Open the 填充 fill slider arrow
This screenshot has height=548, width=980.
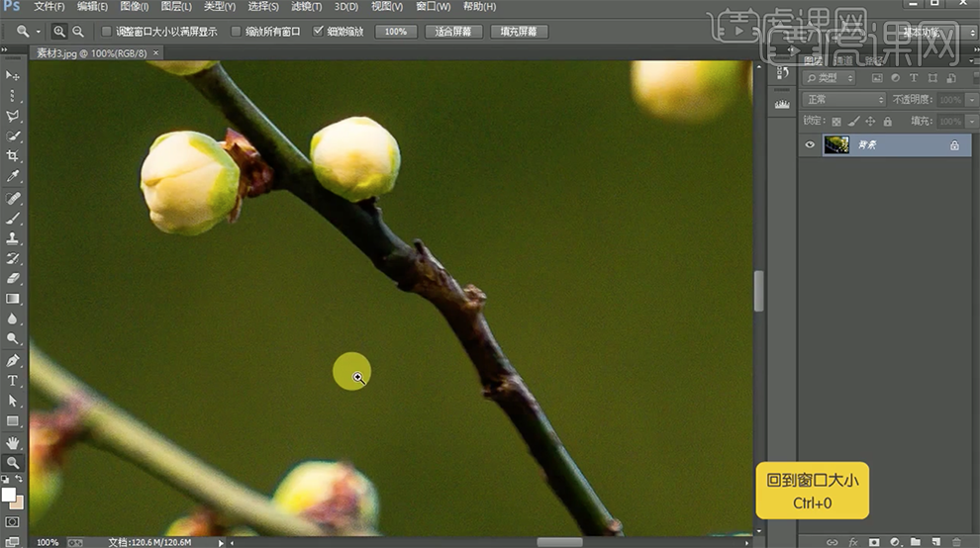[972, 122]
